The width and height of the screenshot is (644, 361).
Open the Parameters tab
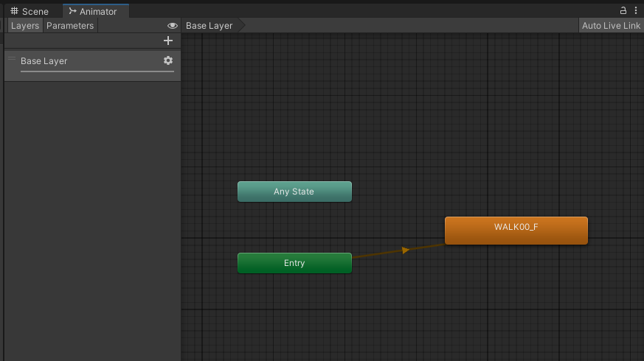70,26
